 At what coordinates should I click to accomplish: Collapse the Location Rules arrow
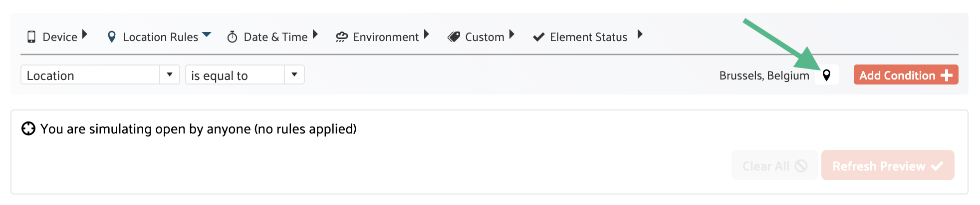[207, 34]
